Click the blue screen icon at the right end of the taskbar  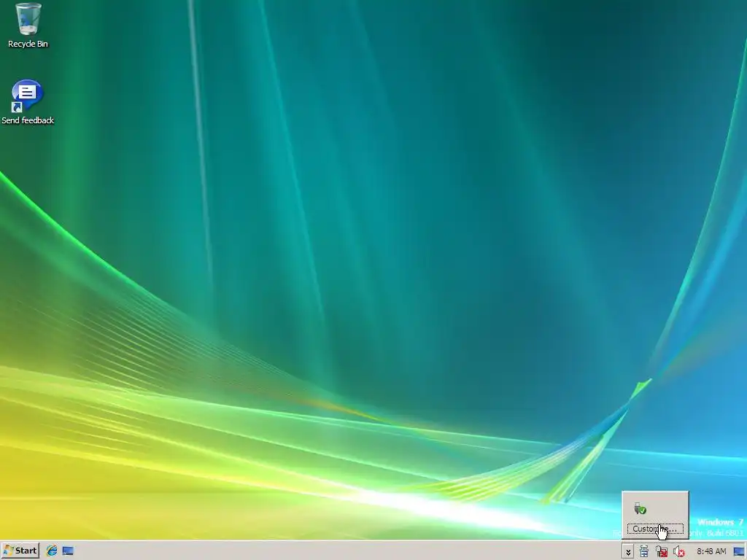pyautogui.click(x=739, y=551)
